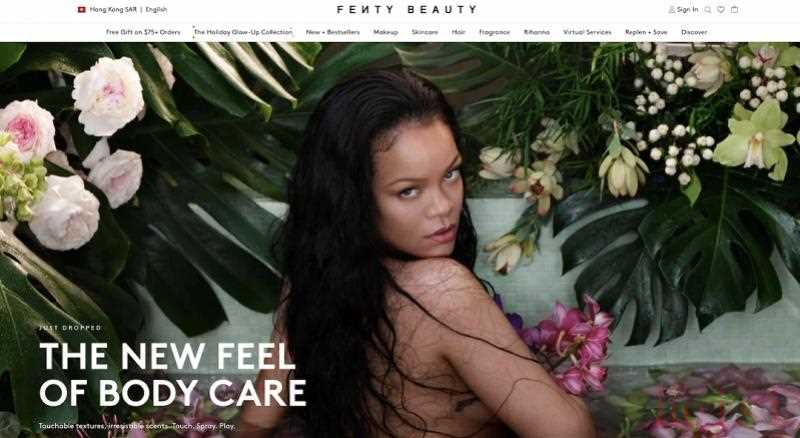Image resolution: width=800 pixels, height=438 pixels.
Task: Click The New Feel of Body Care banner heading
Action: tap(172, 375)
